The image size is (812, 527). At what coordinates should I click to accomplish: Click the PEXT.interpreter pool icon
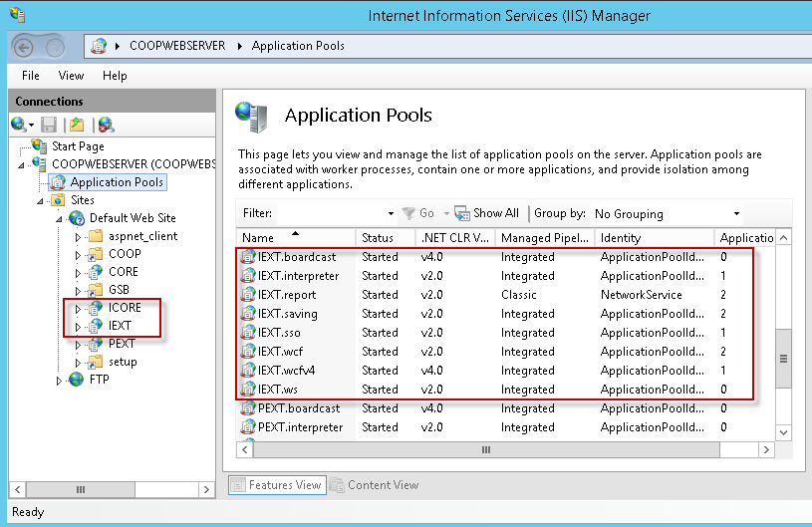point(248,427)
